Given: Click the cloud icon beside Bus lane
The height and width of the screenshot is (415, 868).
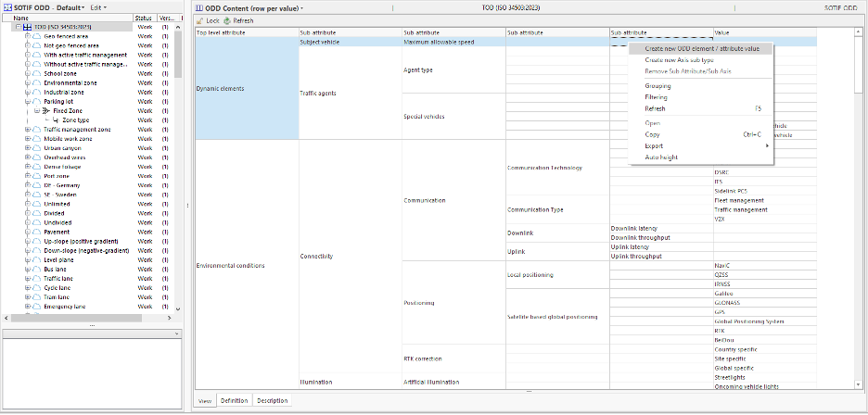Looking at the screenshot, I should pyautogui.click(x=37, y=269).
